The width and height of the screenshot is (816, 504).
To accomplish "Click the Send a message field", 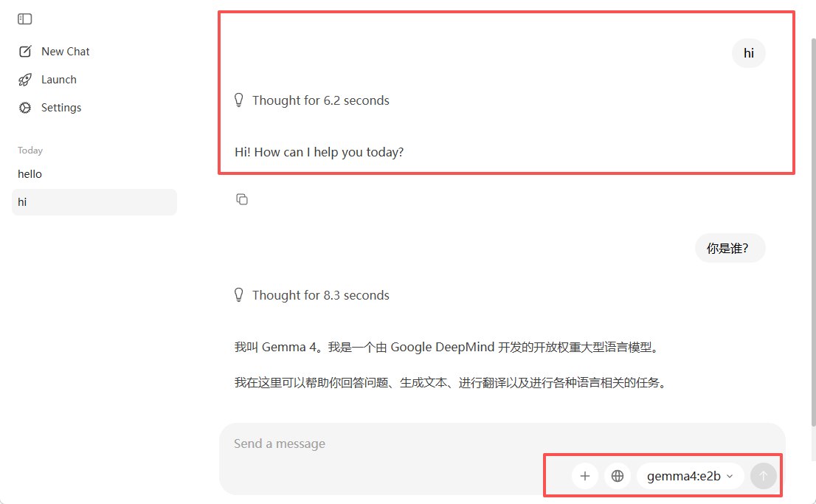I will coord(385,443).
